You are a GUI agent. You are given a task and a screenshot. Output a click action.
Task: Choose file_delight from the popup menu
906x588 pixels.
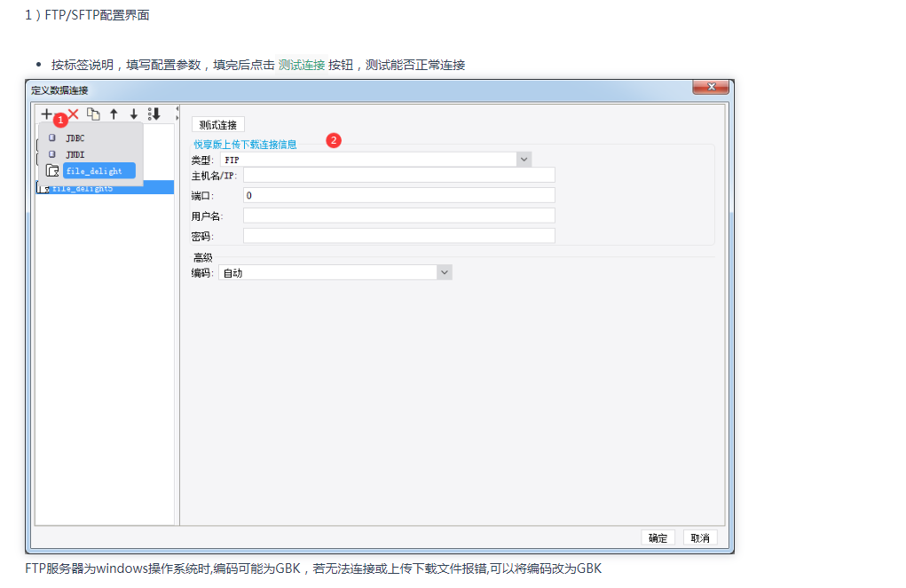coord(98,170)
